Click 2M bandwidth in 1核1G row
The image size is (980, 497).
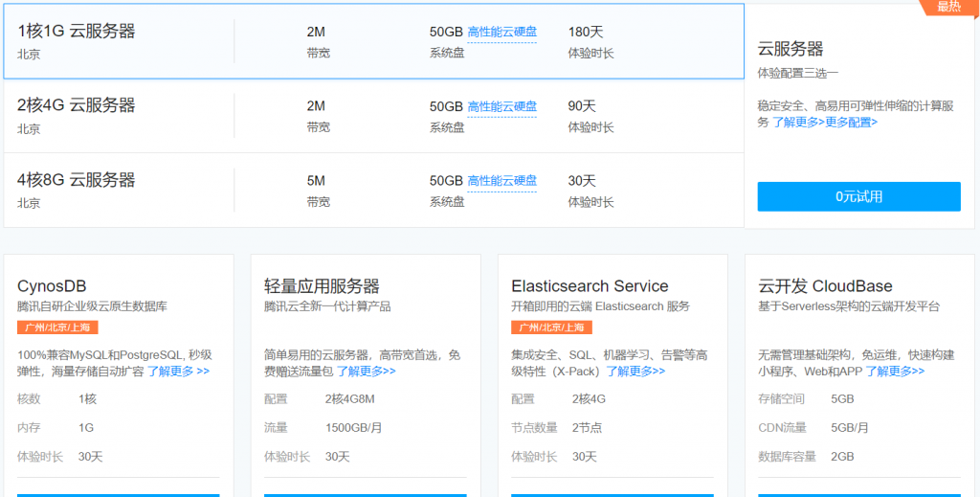coord(316,32)
